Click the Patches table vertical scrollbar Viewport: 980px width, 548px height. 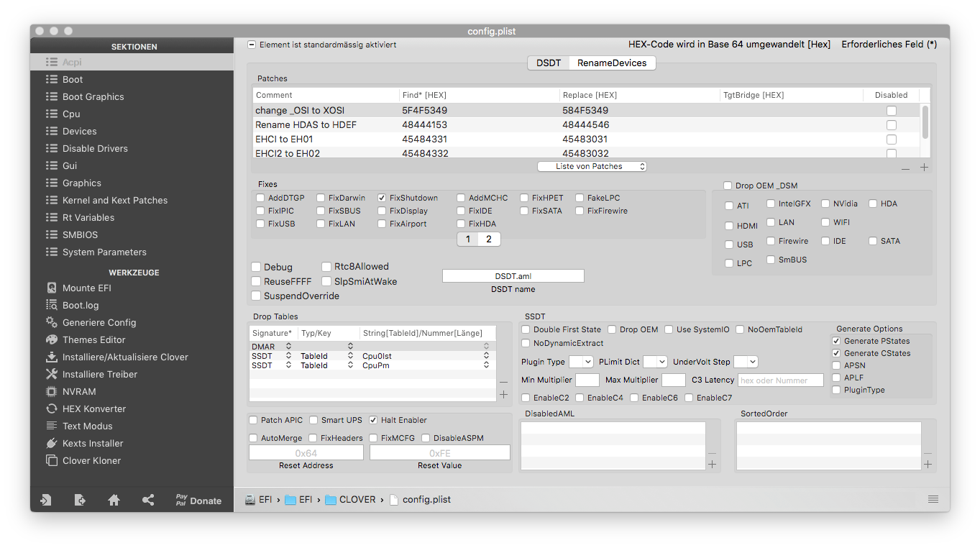tap(925, 122)
